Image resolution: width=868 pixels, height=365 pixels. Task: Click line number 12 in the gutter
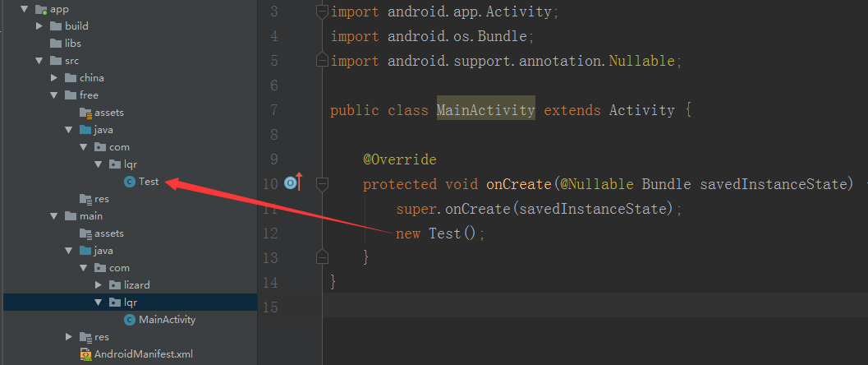(x=271, y=233)
